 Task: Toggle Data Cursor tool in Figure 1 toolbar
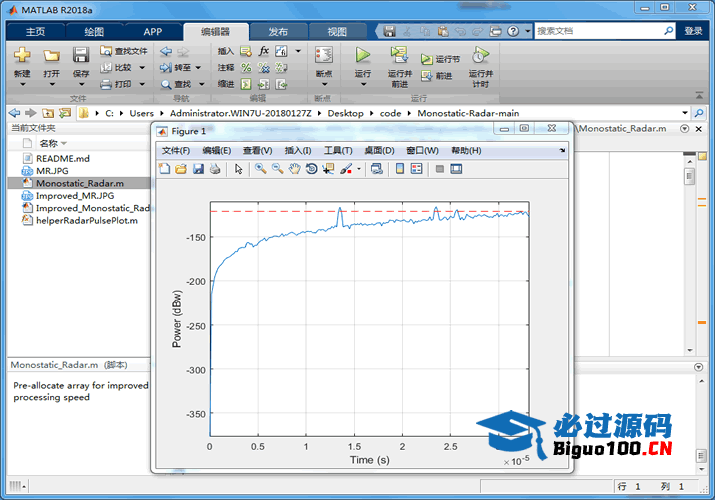coord(328,169)
